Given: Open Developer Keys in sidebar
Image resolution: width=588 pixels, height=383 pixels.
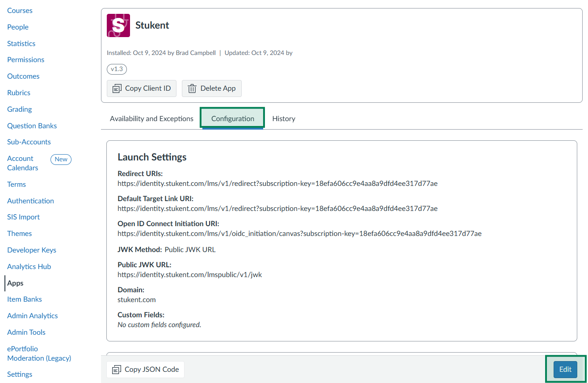Looking at the screenshot, I should click(32, 250).
